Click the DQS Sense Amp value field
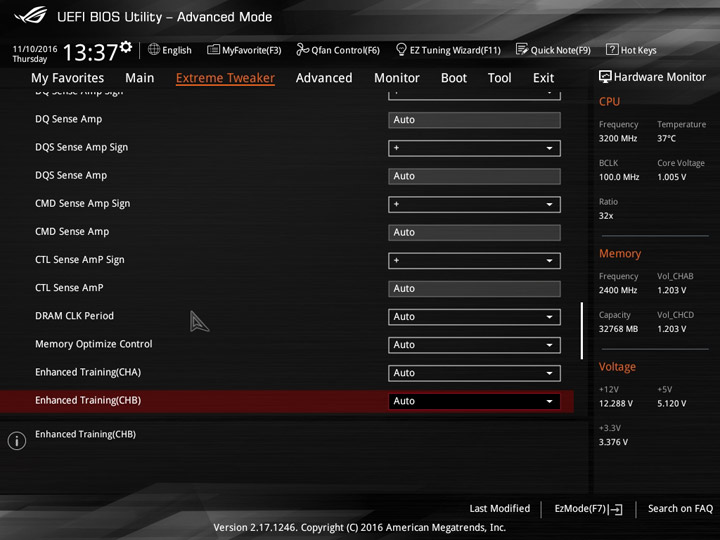This screenshot has width=720, height=540. coord(474,176)
